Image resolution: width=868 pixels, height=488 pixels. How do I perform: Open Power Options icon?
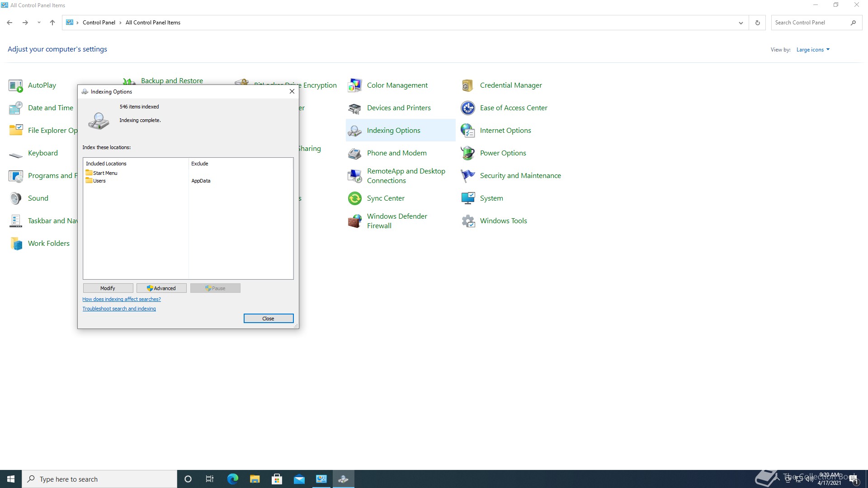tap(468, 153)
